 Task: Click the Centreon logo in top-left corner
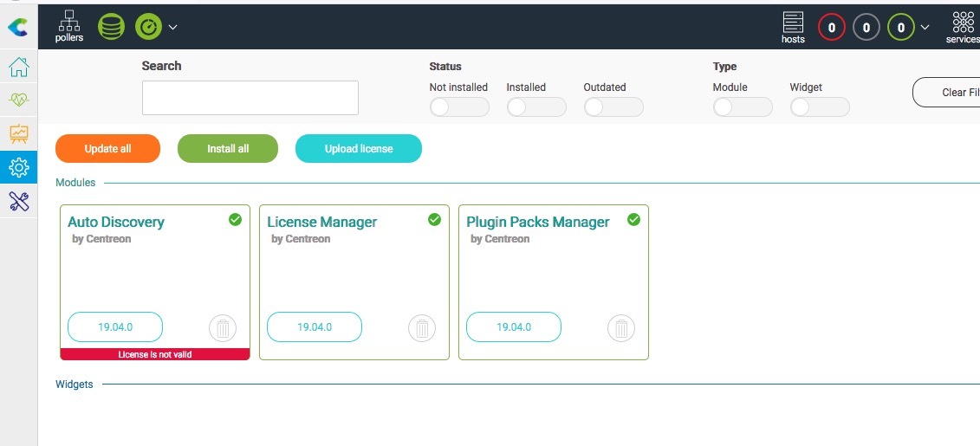coord(17,28)
